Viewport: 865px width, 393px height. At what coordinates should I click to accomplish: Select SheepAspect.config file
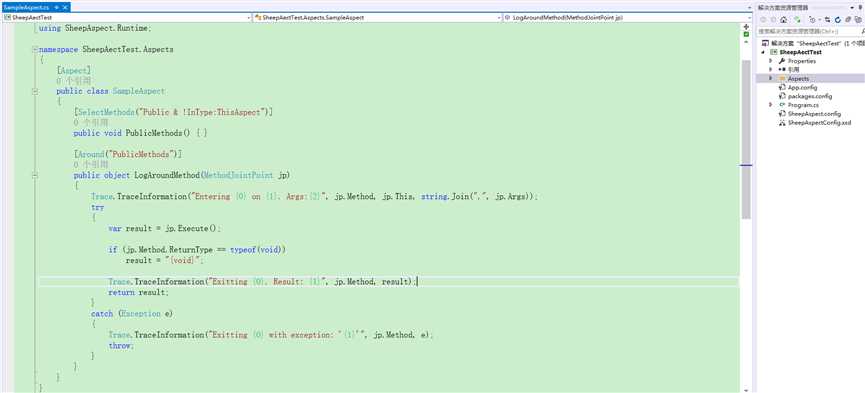tap(807, 114)
